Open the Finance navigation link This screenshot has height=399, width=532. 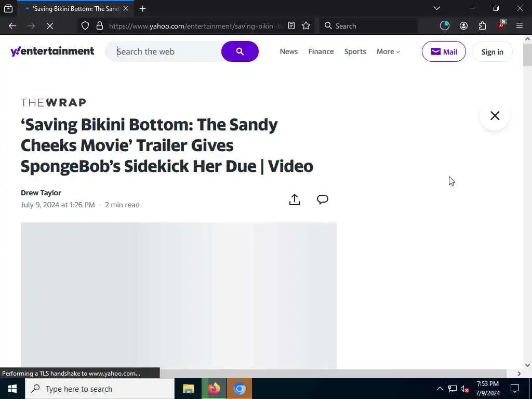tap(321, 51)
